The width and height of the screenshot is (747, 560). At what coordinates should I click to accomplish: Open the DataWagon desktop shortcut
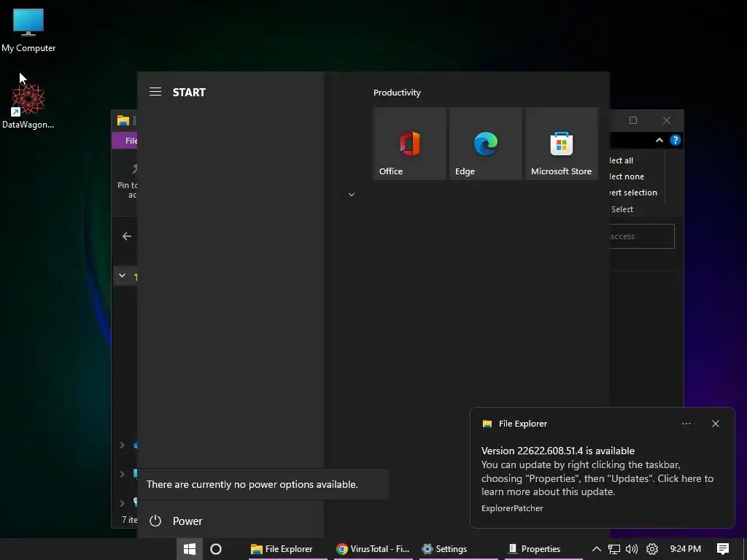28,106
